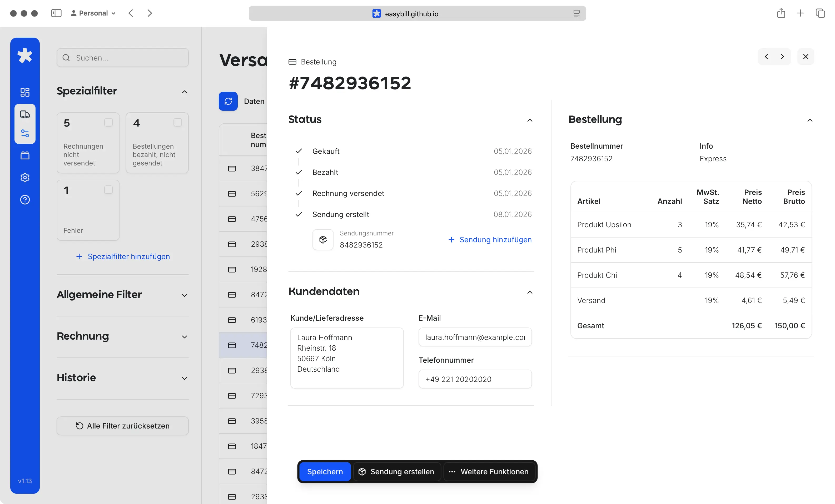Image resolution: width=835 pixels, height=504 pixels.
Task: Click the 'Sendung hinzufügen' link
Action: (490, 240)
